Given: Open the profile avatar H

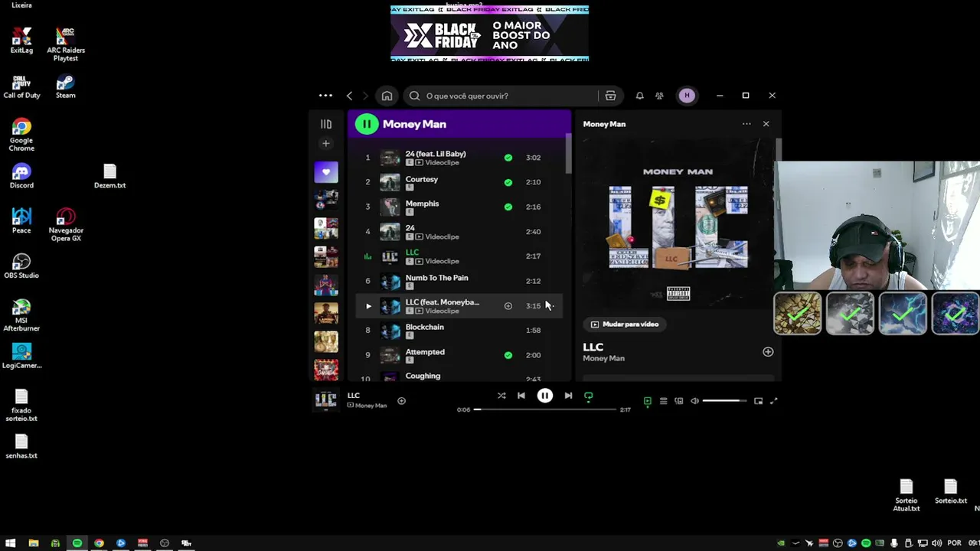Looking at the screenshot, I should 687,96.
